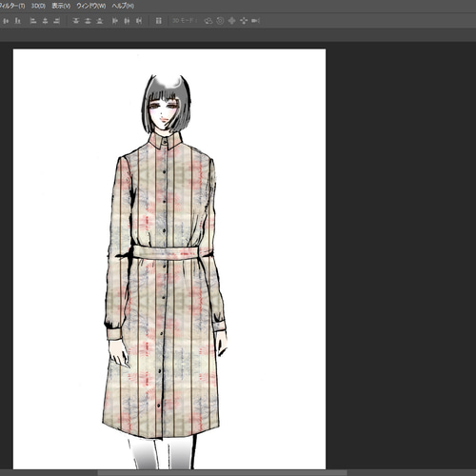Select the 3D rotate object icon
This screenshot has height=476, width=476.
[x=208, y=21]
